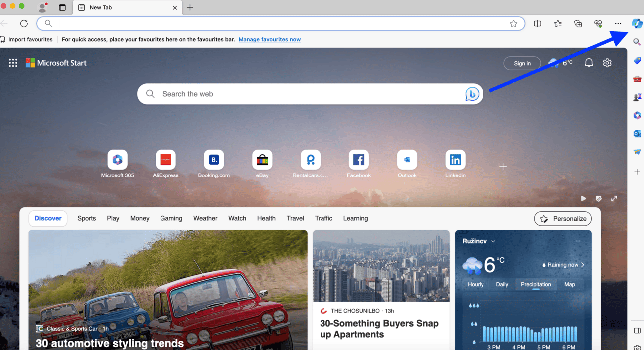The width and height of the screenshot is (644, 350).
Task: Open Outlook from the sidebar
Action: click(637, 134)
